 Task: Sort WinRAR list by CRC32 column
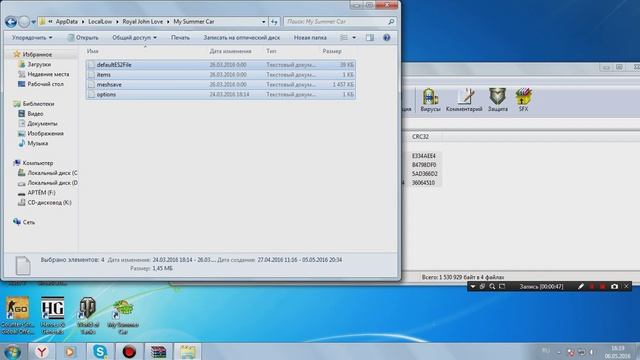click(420, 137)
